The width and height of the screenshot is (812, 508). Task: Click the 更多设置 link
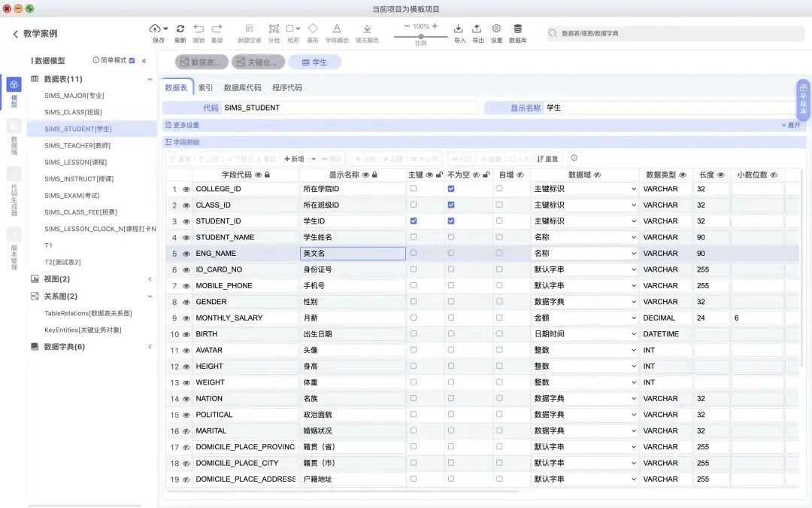coord(185,125)
